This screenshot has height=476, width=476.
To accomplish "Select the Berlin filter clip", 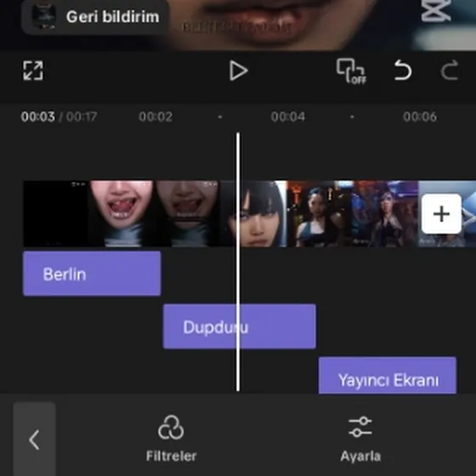I will click(x=92, y=274).
